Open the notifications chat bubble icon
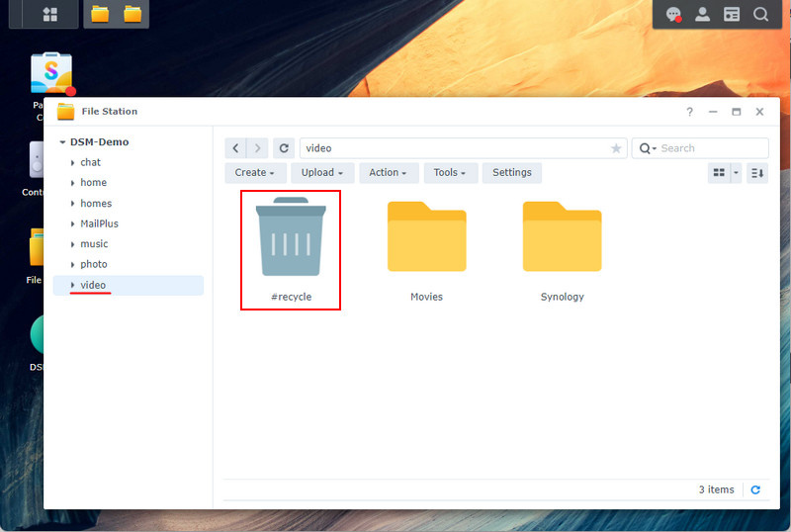The height and width of the screenshot is (532, 791). tap(673, 14)
